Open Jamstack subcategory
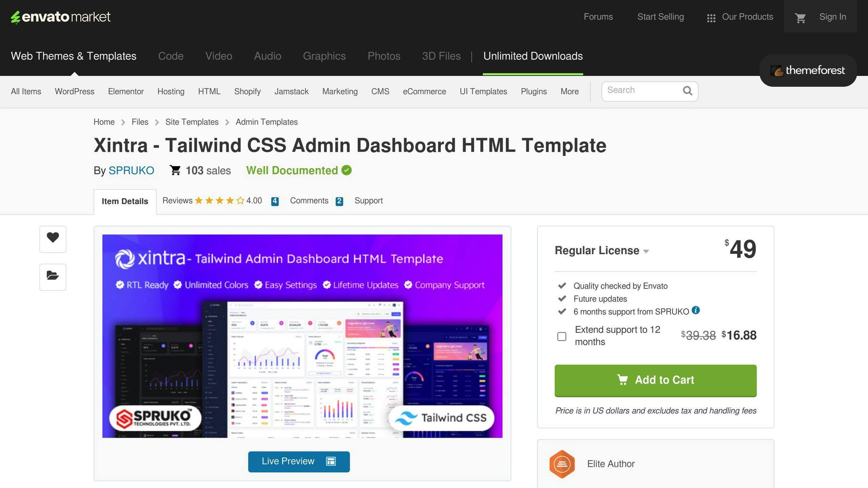The width and height of the screenshot is (868, 488). point(292,91)
